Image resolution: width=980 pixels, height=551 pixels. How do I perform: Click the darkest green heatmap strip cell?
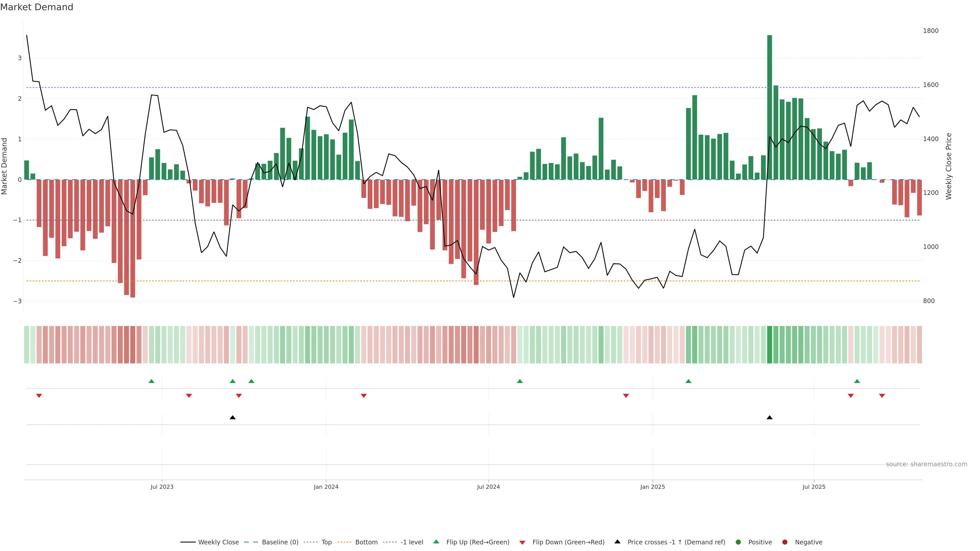[770, 345]
